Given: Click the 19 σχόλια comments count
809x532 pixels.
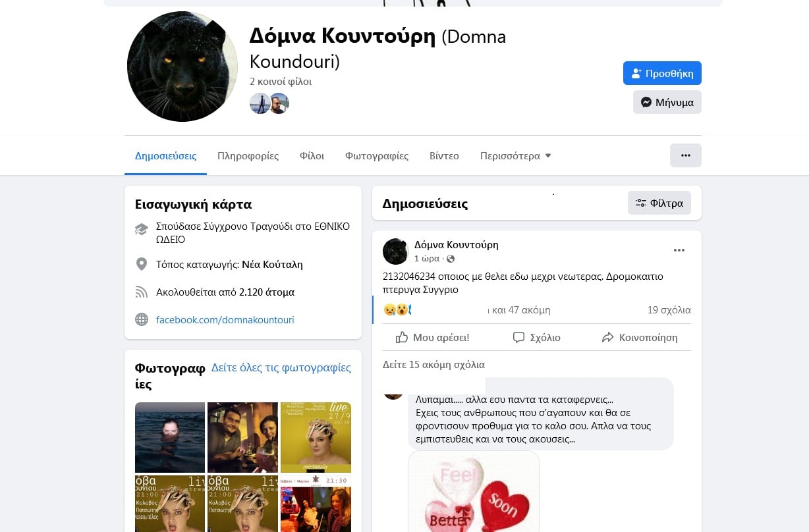Looking at the screenshot, I should (669, 309).
